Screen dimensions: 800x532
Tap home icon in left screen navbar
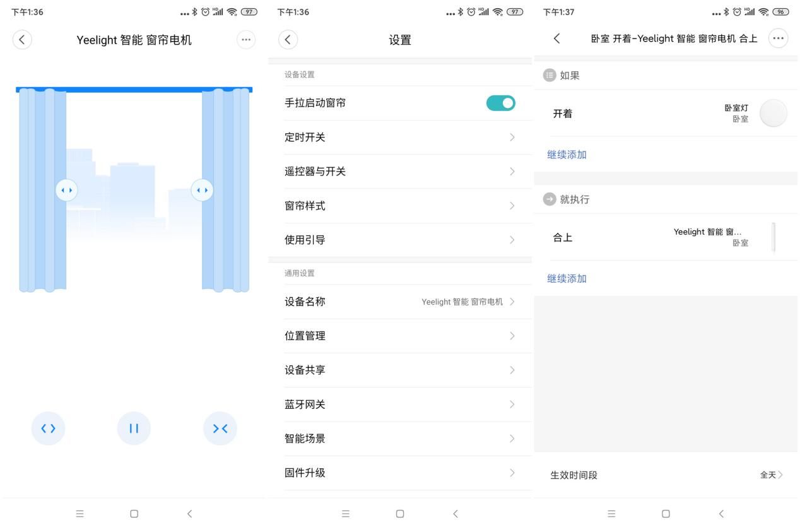134,514
